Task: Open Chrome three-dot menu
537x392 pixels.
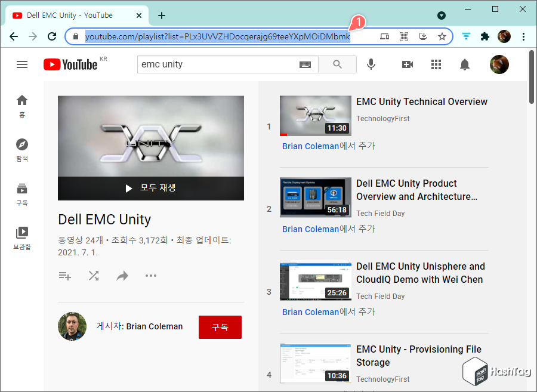Action: (x=523, y=36)
